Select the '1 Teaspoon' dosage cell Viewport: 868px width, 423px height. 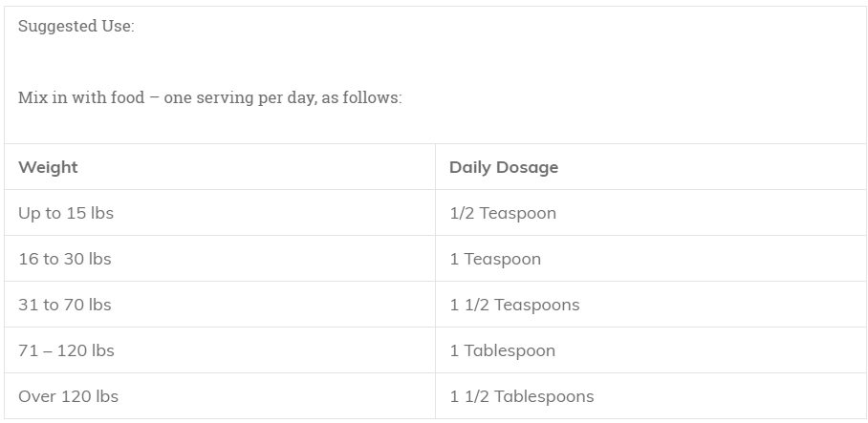495,259
